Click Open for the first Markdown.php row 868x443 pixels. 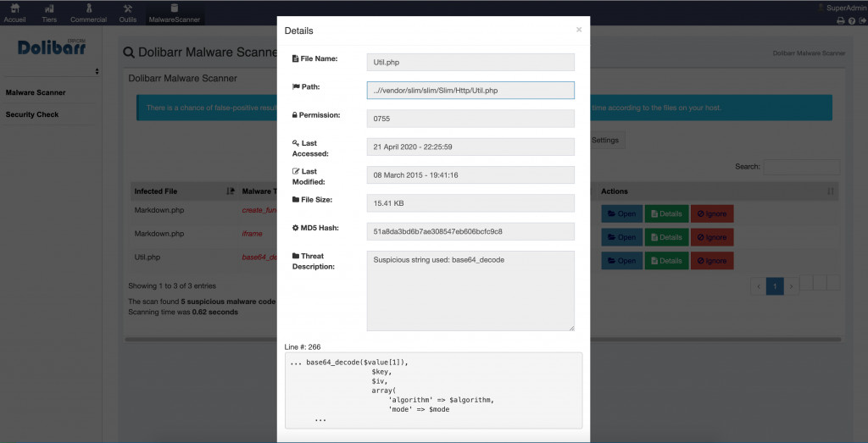[x=622, y=213]
